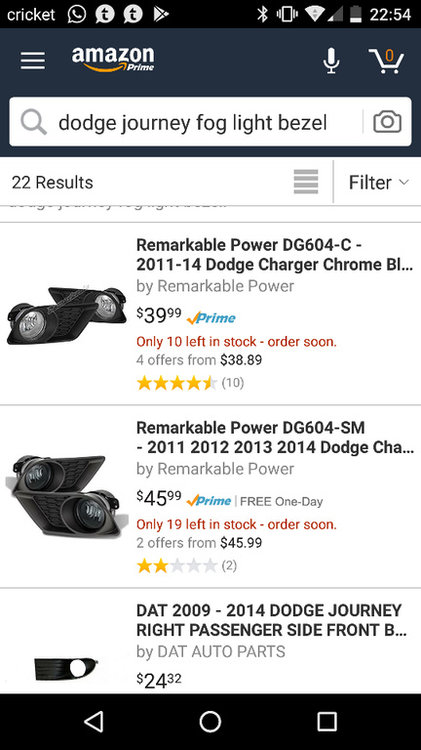
Task: View chrome fog light product thumbnail
Action: click(67, 314)
